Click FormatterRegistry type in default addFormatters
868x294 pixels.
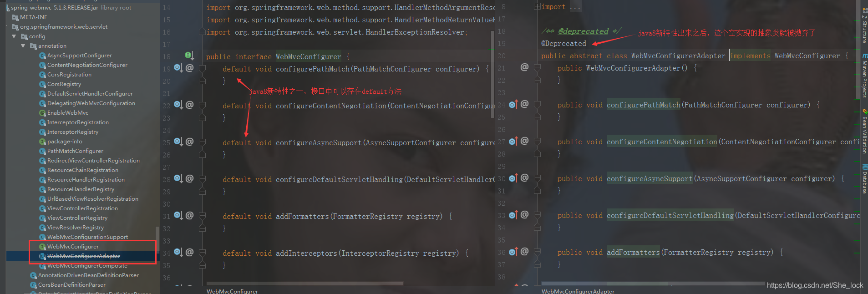coord(368,216)
